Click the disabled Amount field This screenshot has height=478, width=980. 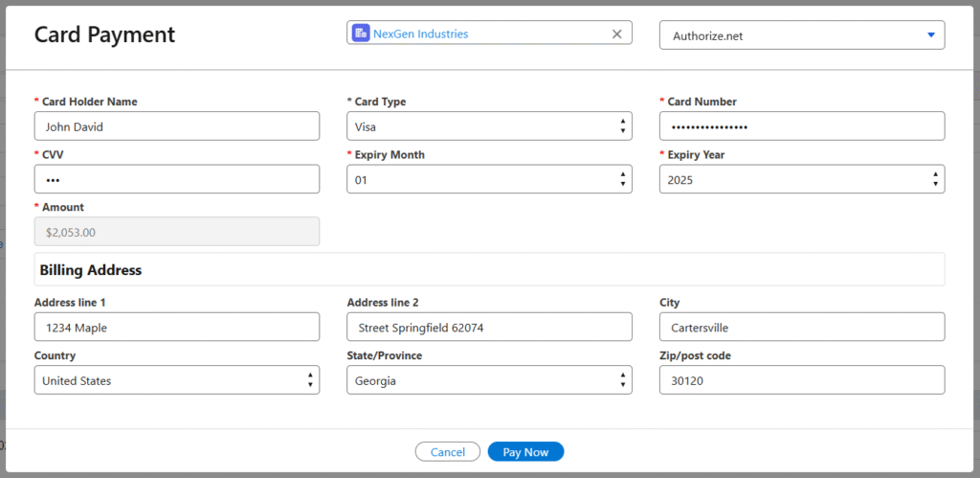(x=176, y=231)
